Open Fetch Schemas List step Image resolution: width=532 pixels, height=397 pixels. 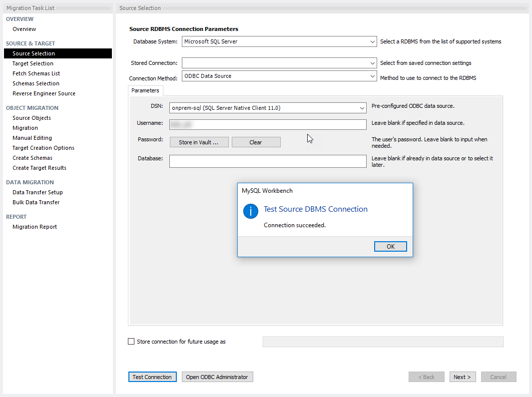[x=36, y=73]
